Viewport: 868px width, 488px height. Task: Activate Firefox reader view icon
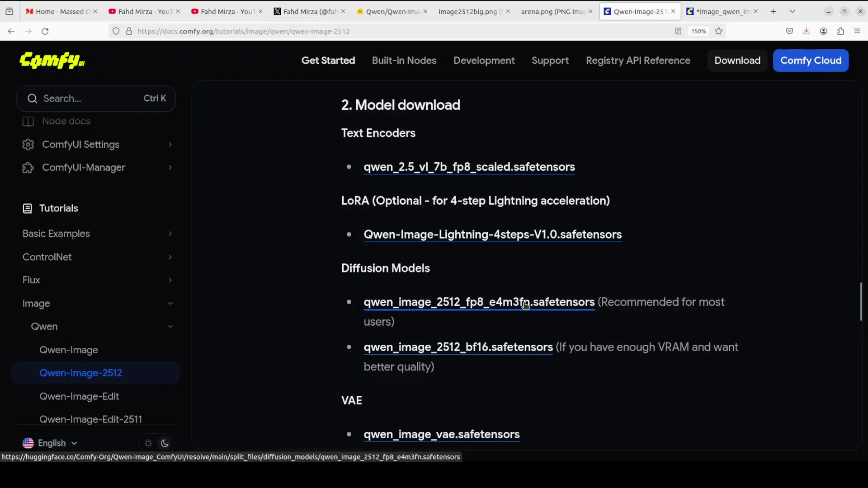pyautogui.click(x=678, y=31)
